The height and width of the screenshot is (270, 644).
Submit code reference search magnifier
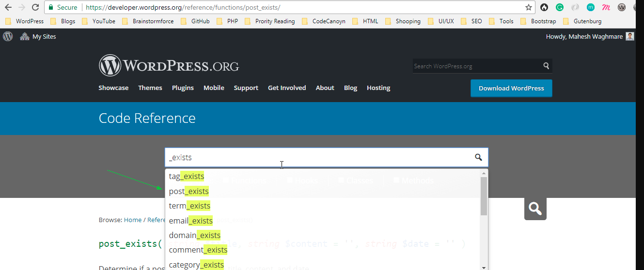(x=478, y=157)
